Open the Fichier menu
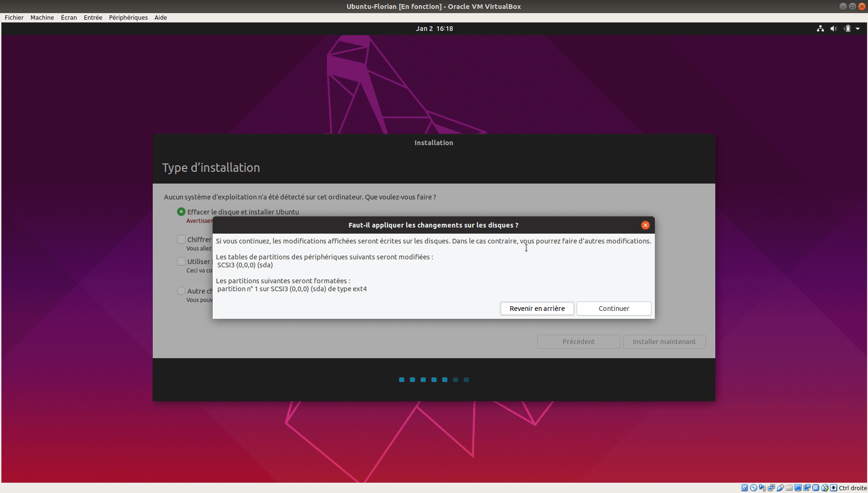Image resolution: width=868 pixels, height=493 pixels. tap(14, 17)
